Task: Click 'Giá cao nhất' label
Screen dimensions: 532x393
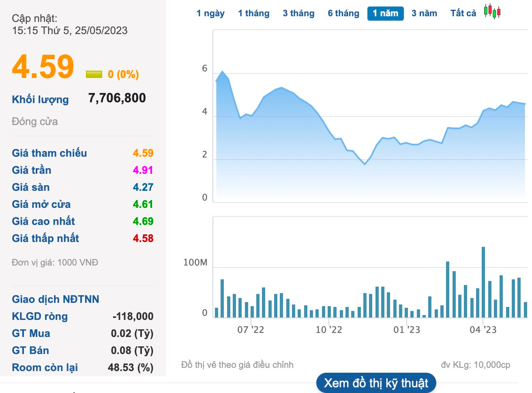Action: click(x=43, y=221)
